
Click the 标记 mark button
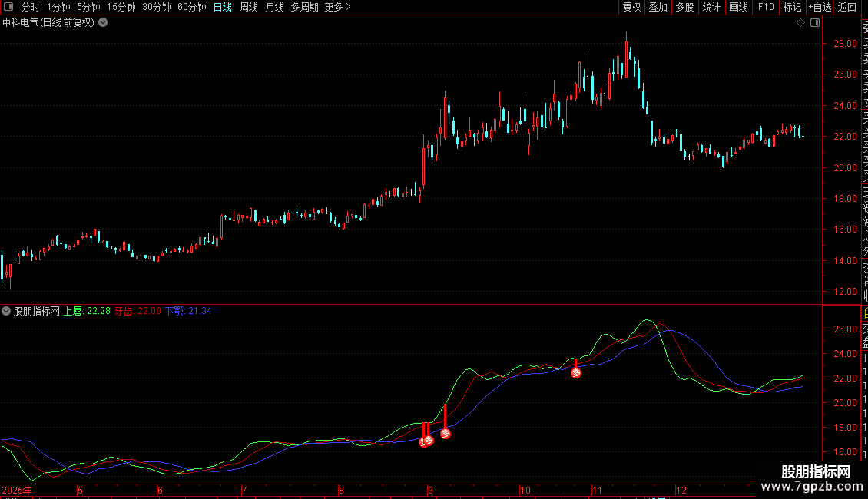coord(792,7)
